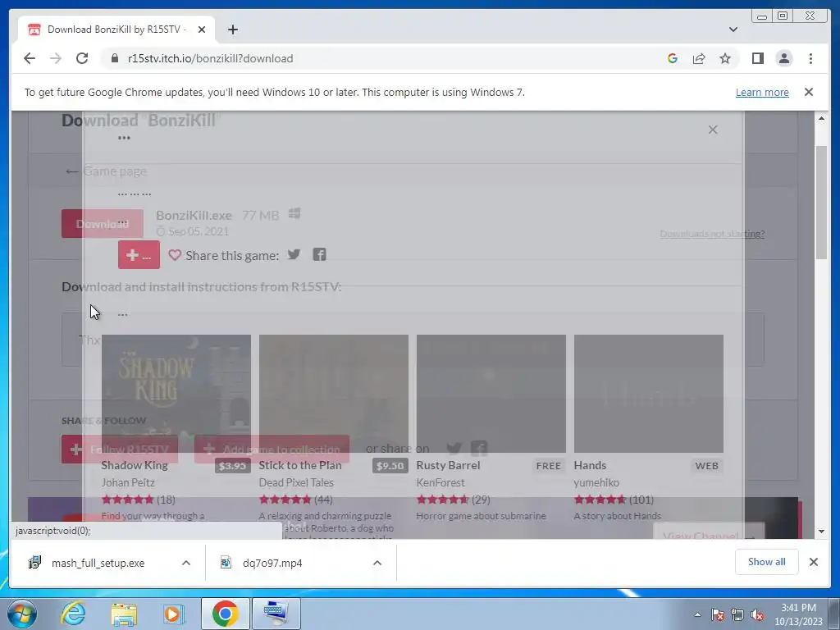
Task: Click the $9.50 price tag
Action: pos(390,466)
